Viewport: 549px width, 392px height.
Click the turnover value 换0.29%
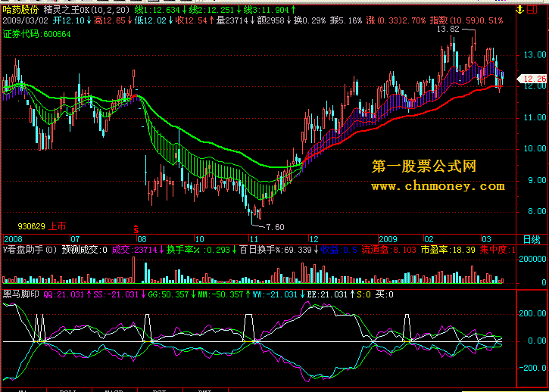pyautogui.click(x=310, y=20)
